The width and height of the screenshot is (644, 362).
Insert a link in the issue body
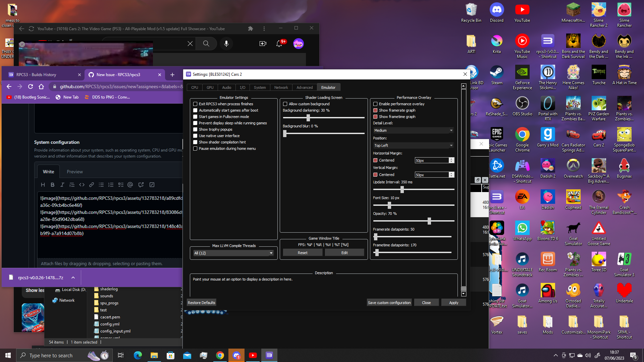[x=91, y=185]
